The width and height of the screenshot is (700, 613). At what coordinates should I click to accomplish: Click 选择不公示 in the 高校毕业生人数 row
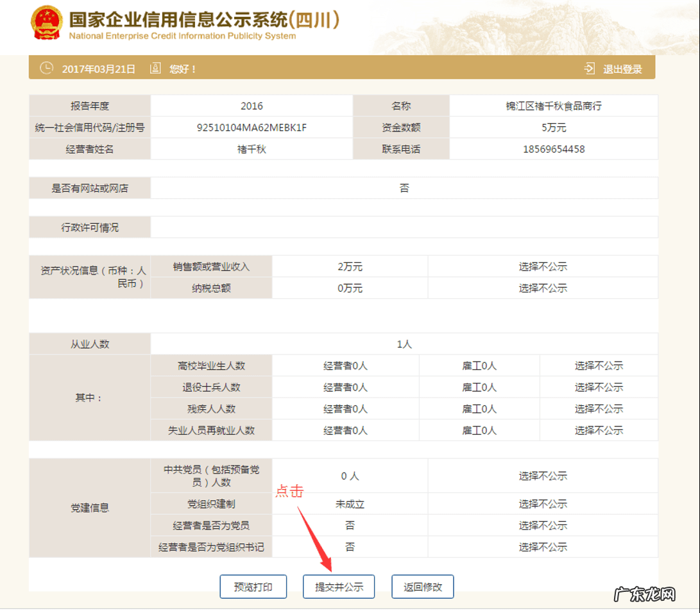(x=599, y=366)
